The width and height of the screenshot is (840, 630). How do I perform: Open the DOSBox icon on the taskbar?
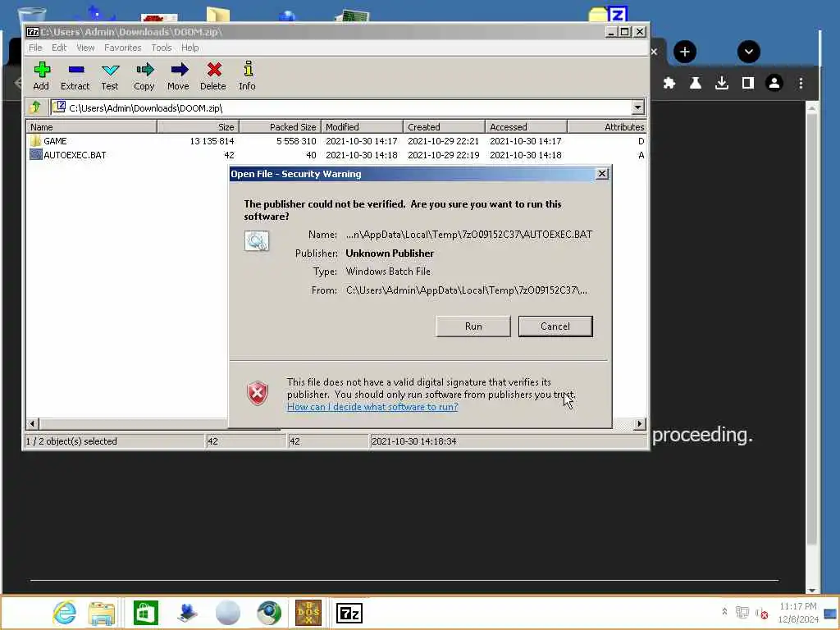click(x=308, y=613)
